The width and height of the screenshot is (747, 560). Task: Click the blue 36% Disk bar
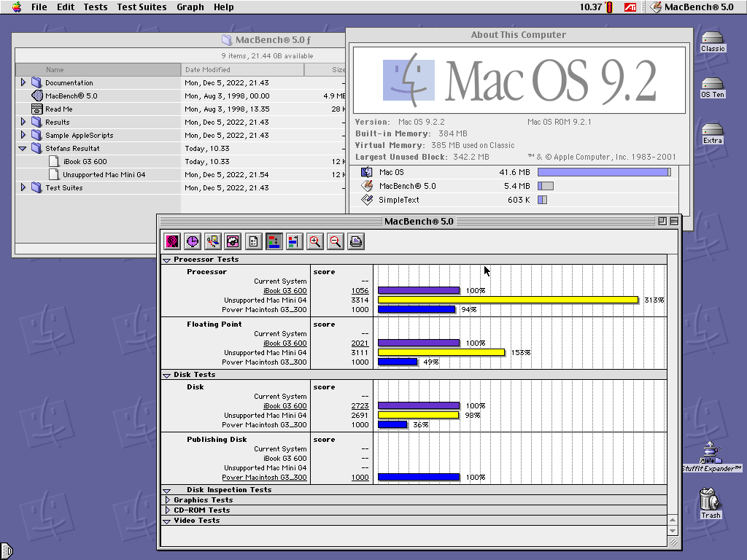pos(393,425)
